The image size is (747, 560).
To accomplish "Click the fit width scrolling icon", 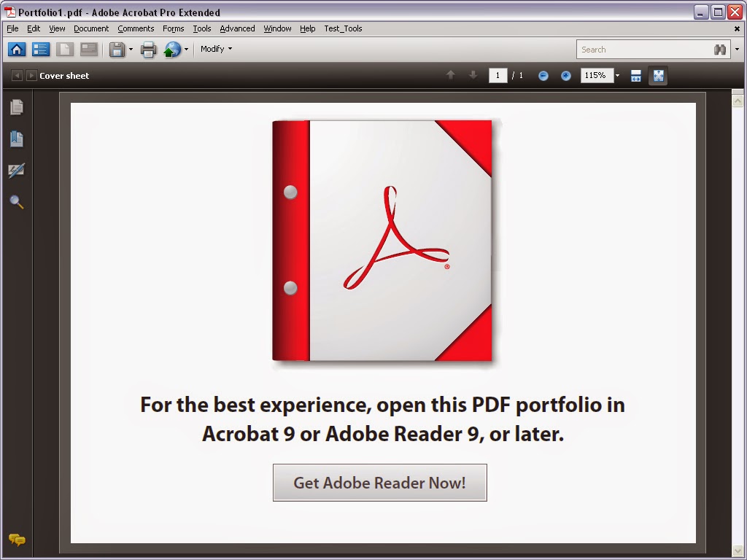I will click(636, 76).
